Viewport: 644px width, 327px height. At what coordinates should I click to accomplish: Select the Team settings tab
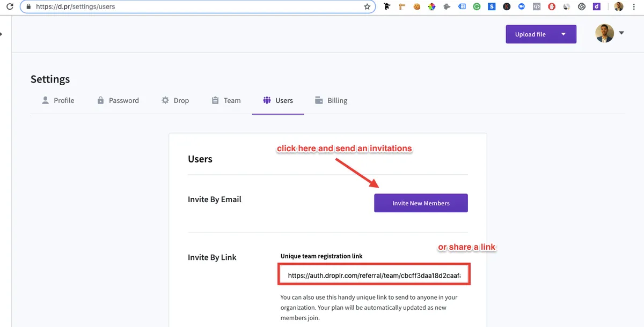tap(226, 100)
